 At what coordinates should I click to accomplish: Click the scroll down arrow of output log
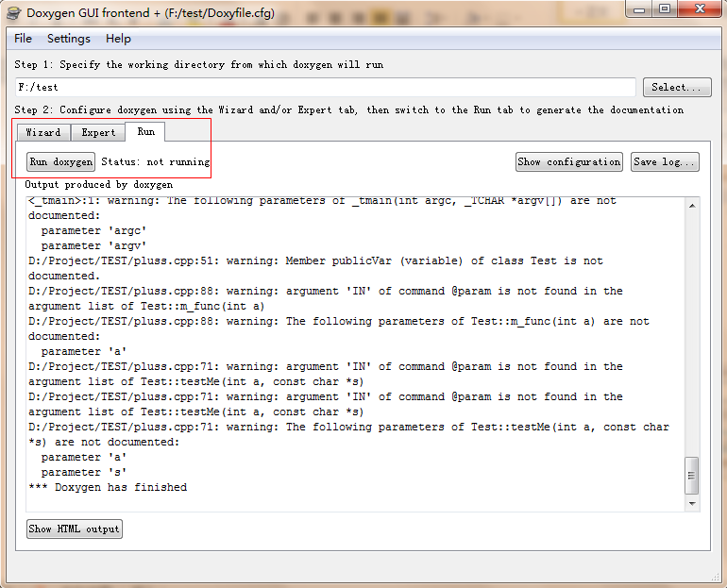[x=692, y=504]
